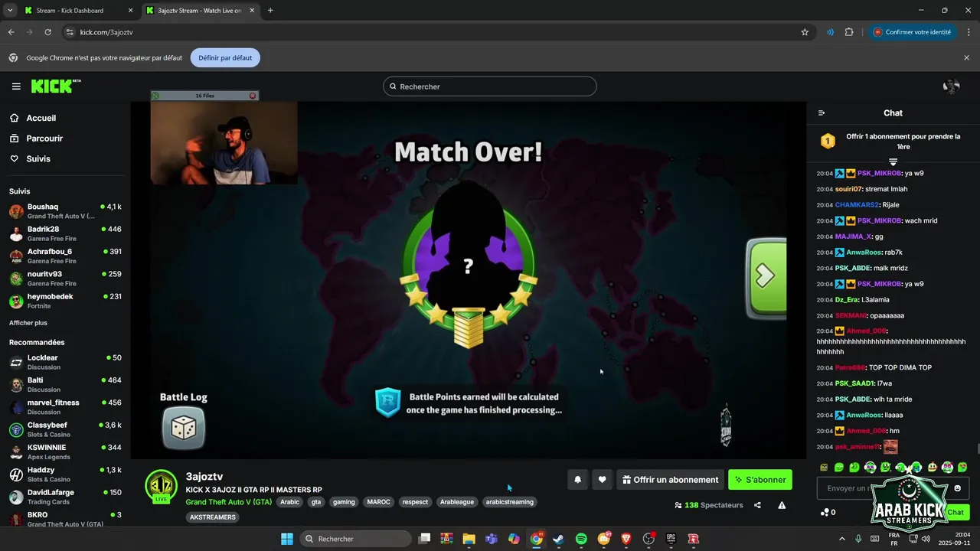Image resolution: width=980 pixels, height=551 pixels.
Task: Open the emoji picker in chat box
Action: pyautogui.click(x=957, y=488)
